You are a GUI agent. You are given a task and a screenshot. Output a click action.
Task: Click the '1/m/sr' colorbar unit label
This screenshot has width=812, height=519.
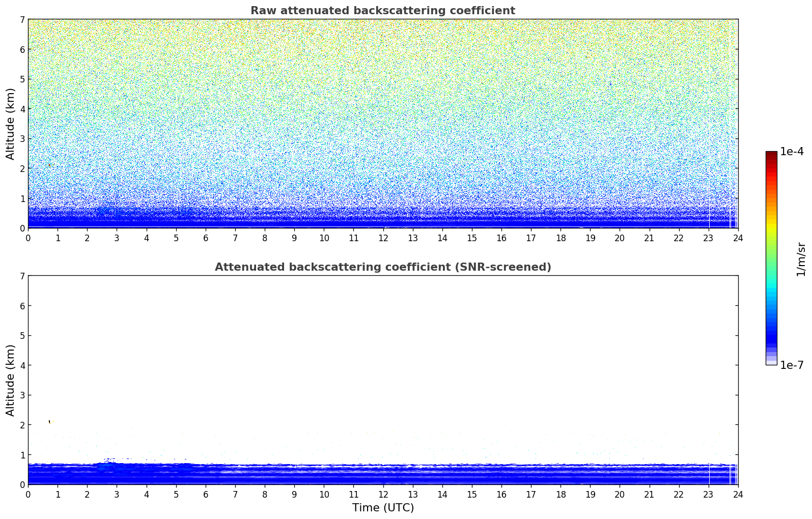[801, 258]
